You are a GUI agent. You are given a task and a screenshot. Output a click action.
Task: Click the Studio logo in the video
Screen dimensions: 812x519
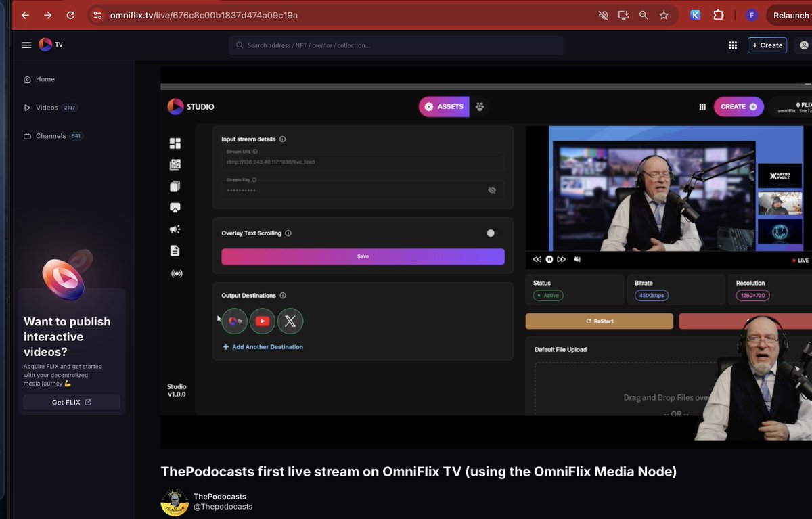(x=191, y=106)
